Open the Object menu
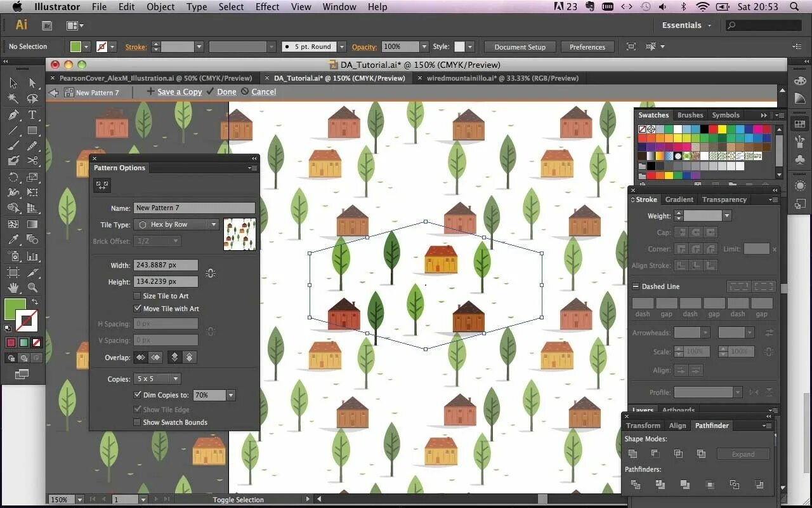812x508 pixels. pos(160,7)
